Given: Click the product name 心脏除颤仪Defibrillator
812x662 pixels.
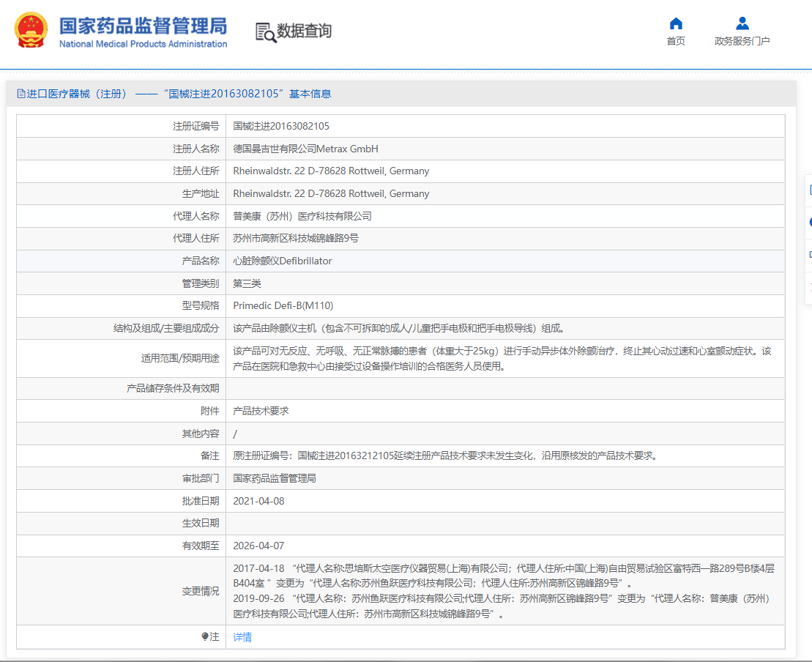Looking at the screenshot, I should click(281, 260).
